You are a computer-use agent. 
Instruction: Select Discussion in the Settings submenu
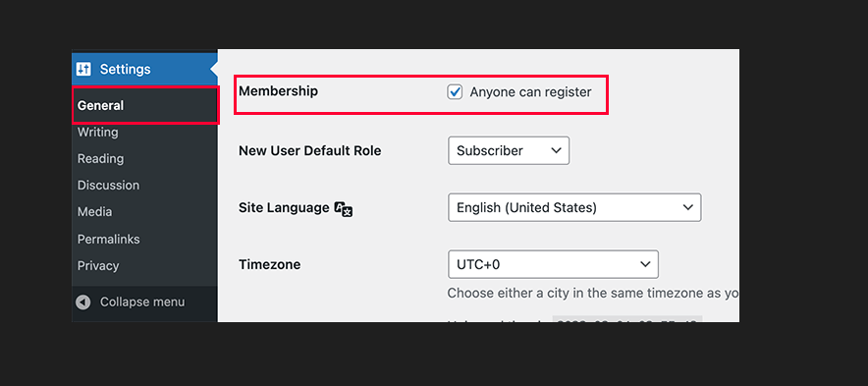click(108, 186)
